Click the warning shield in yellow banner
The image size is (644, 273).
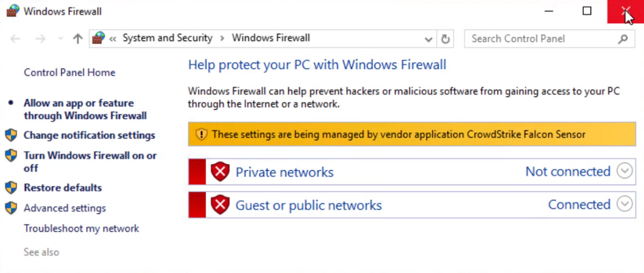[x=201, y=135]
